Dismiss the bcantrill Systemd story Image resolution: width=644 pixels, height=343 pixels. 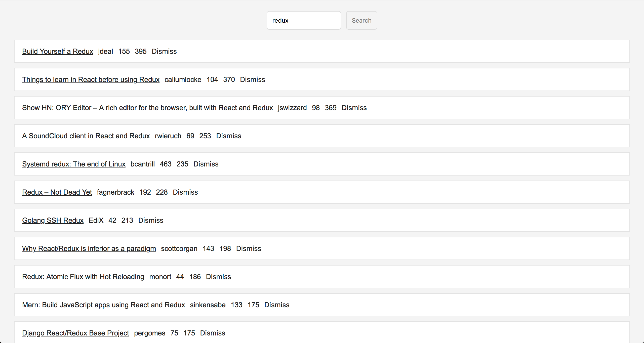206,164
